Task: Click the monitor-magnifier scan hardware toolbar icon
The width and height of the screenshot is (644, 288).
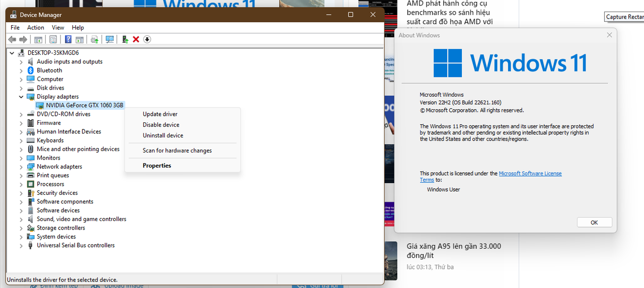Action: pyautogui.click(x=109, y=39)
